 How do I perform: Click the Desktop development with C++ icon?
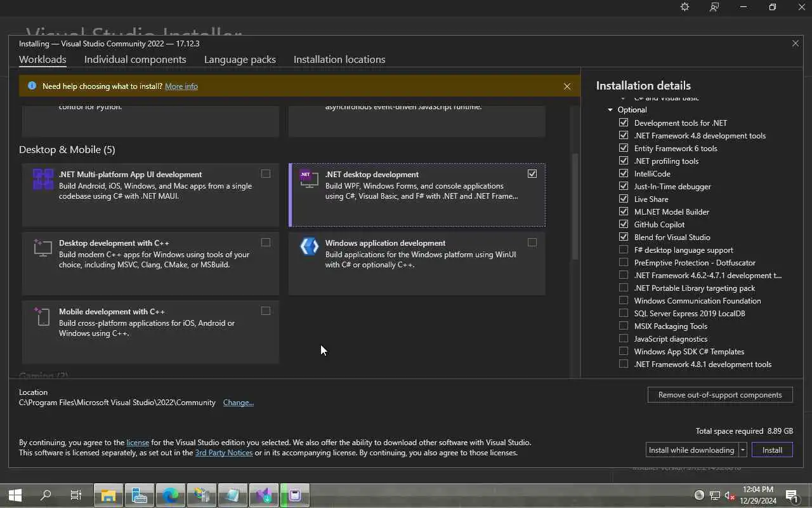pos(43,248)
